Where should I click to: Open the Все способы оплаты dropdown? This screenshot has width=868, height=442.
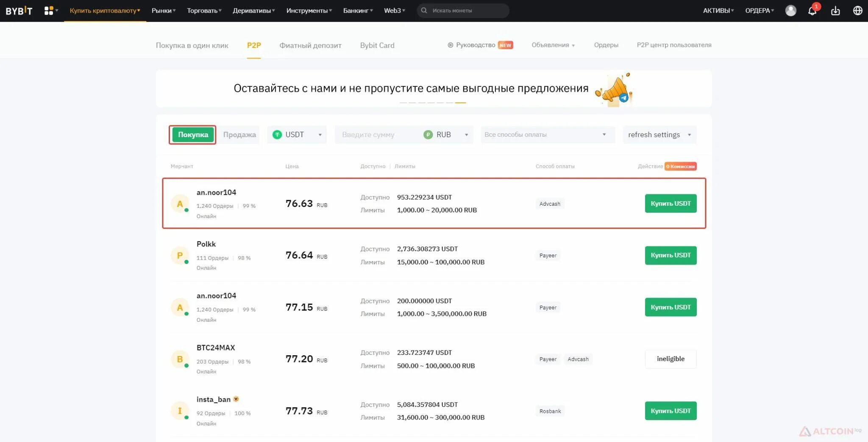coord(548,135)
